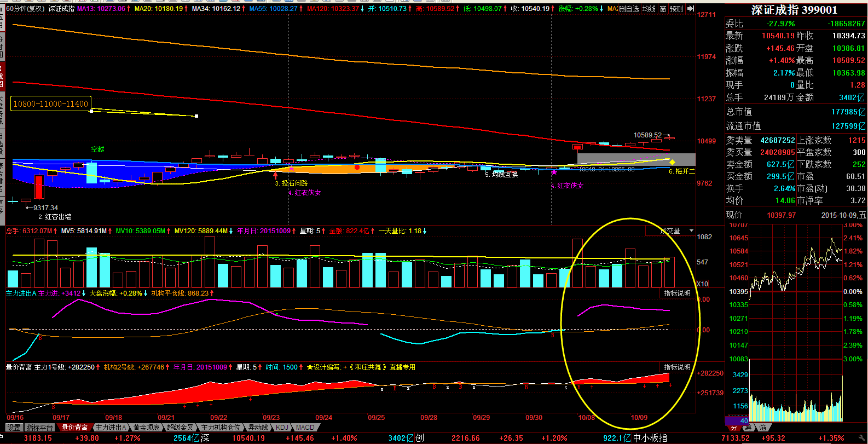
Task: Open the 成交量 indicator dropdown
Action: coord(691,231)
